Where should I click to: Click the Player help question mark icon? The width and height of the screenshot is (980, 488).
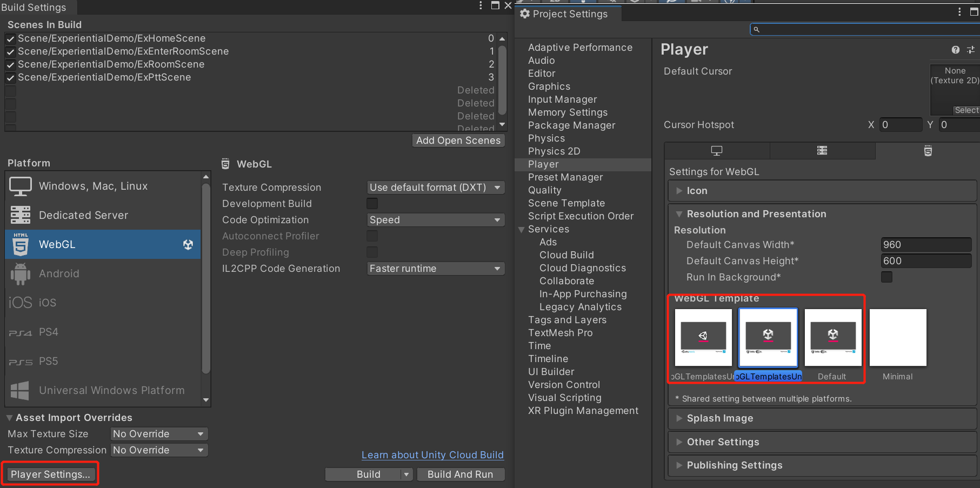tap(956, 50)
